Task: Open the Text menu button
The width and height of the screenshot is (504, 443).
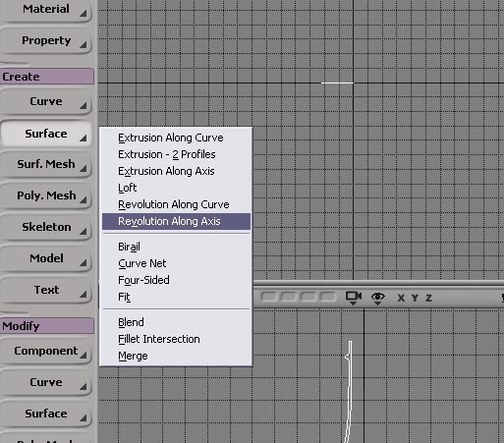Action: (x=46, y=290)
